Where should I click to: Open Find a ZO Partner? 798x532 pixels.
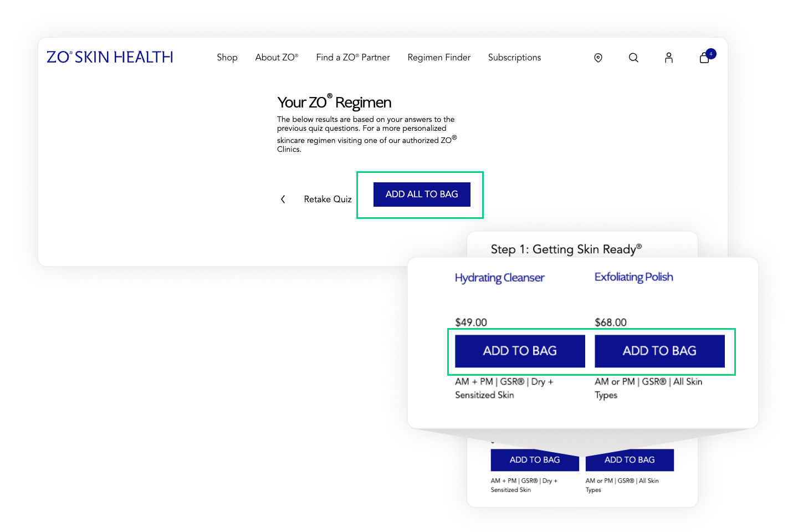[x=353, y=57]
